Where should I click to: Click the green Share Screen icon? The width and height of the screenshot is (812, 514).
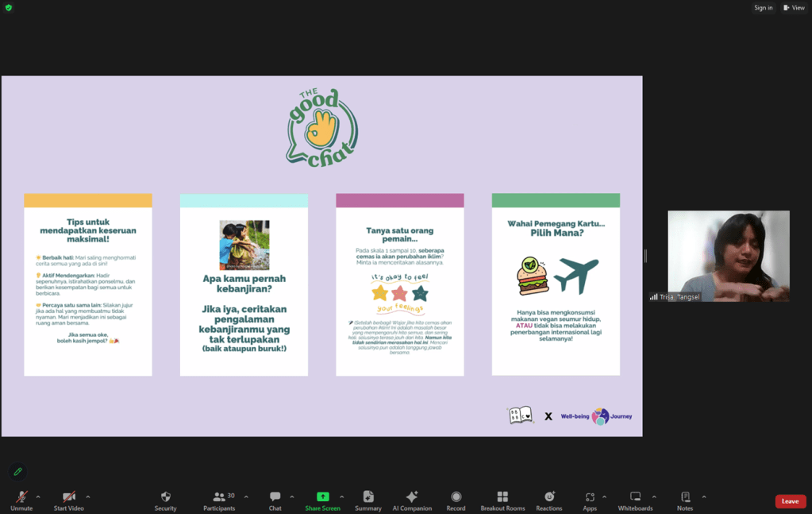point(322,497)
